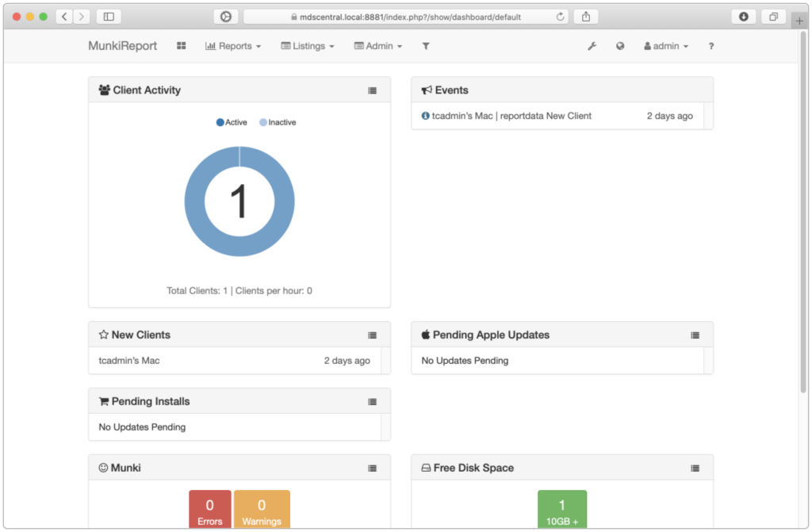The image size is (812, 532).
Task: Click the event info icon
Action: 425,116
